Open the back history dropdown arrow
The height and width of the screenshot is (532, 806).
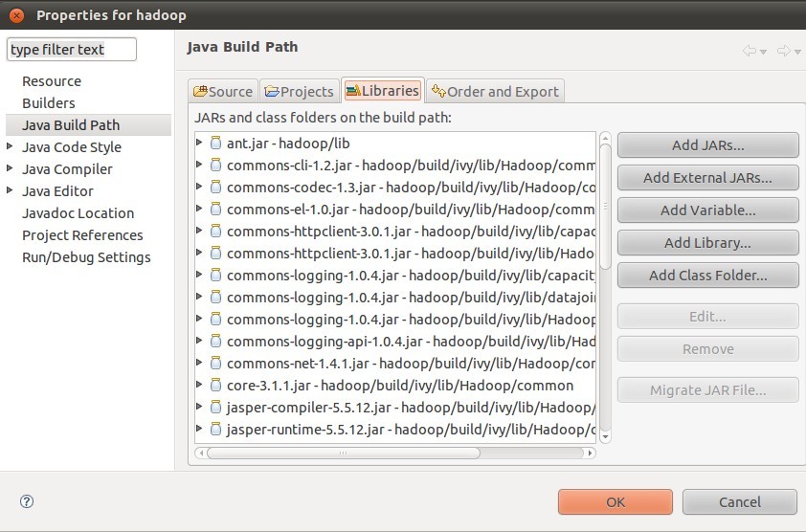click(x=763, y=52)
